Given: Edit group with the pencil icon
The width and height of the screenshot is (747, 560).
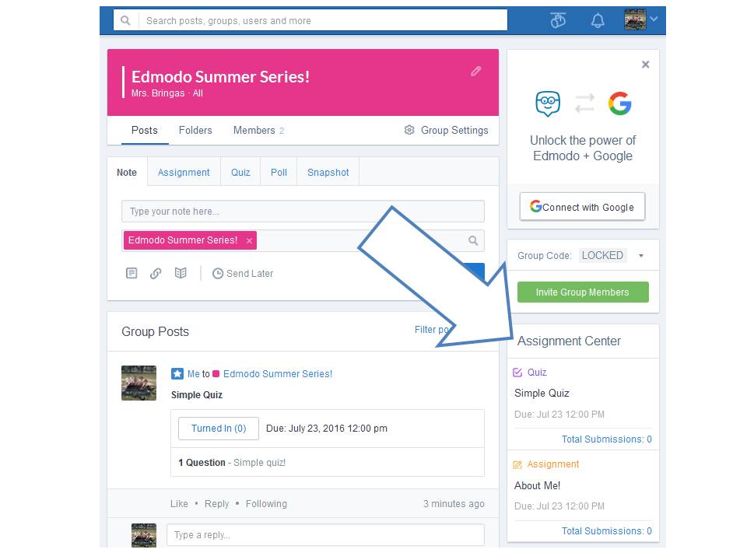Looking at the screenshot, I should coord(475,72).
